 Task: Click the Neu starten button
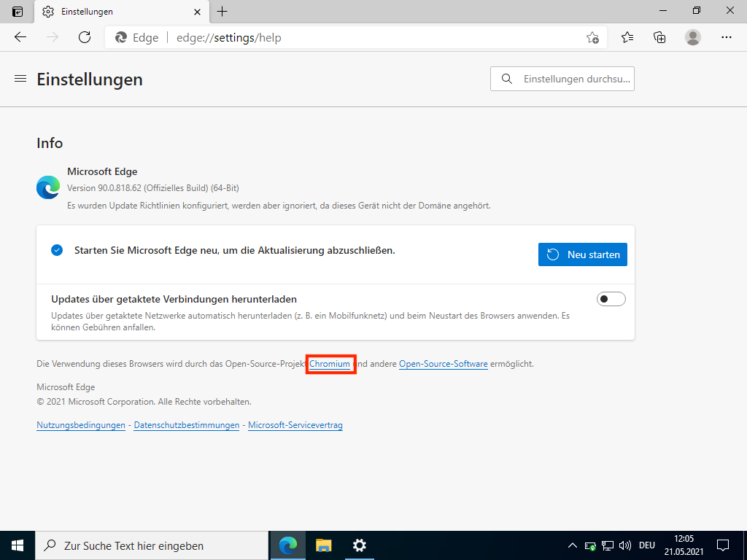[x=582, y=254]
